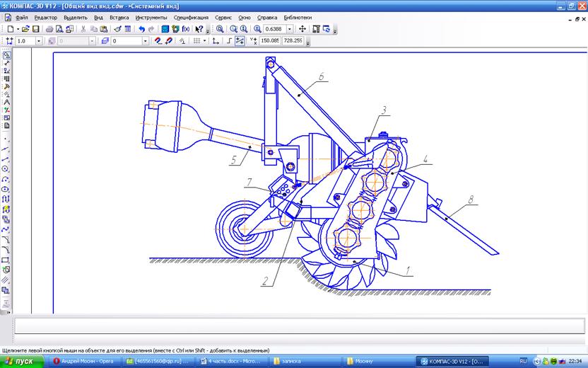Toggle the grid display button
Screen dimensions: 588x368
tap(197, 41)
